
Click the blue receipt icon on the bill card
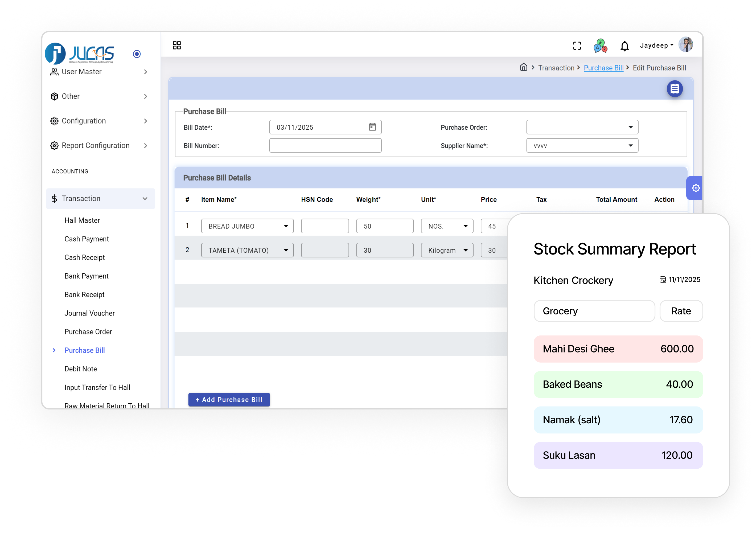[675, 89]
